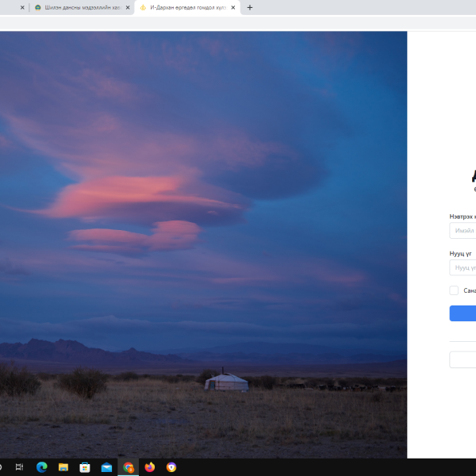This screenshot has width=476, height=476.
Task: Switch to the "Шилэн дансны мэдээллийн" tab
Action: point(78,8)
